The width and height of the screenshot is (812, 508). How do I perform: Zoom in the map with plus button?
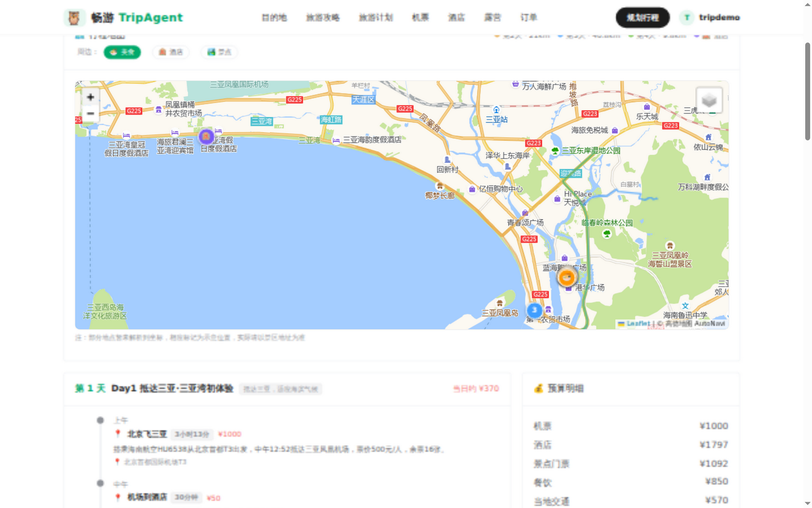pos(90,97)
